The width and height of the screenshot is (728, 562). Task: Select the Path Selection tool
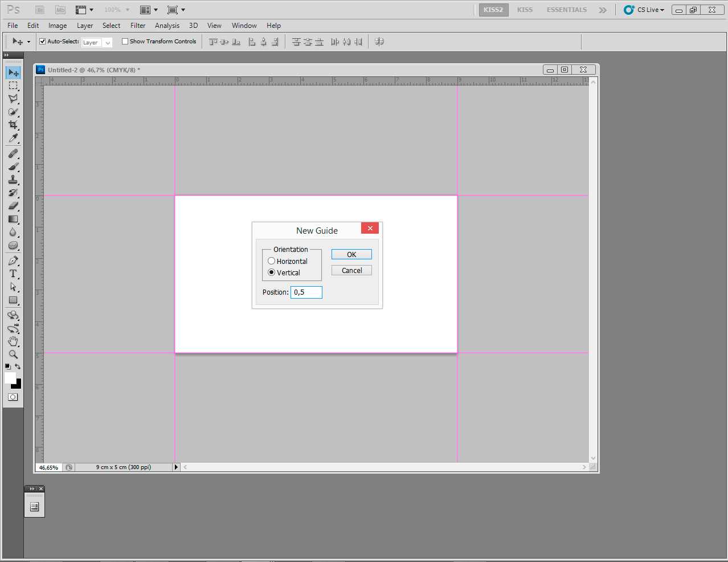[13, 287]
